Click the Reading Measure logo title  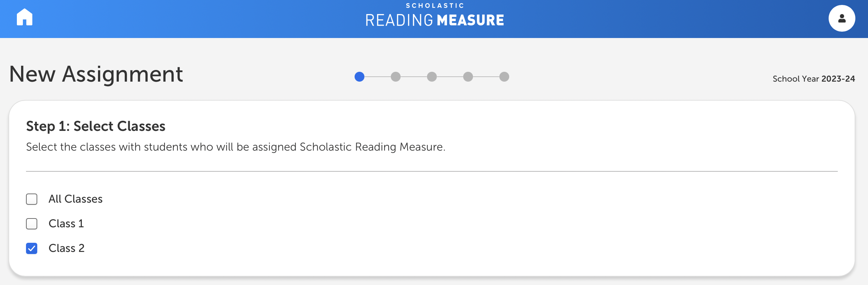pos(434,20)
